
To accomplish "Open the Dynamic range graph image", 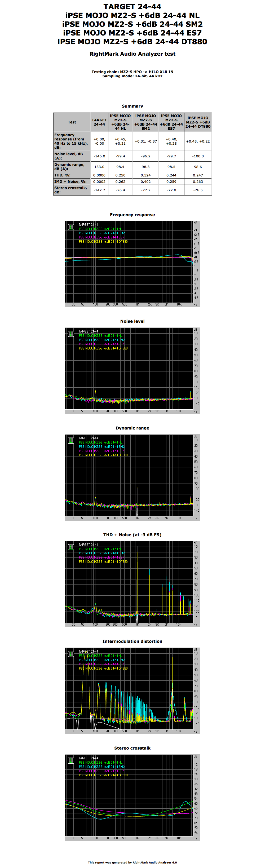I will coord(132,477).
